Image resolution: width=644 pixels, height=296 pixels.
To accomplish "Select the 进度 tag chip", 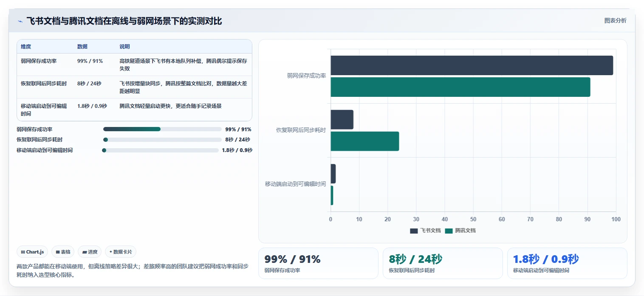I will pyautogui.click(x=90, y=252).
